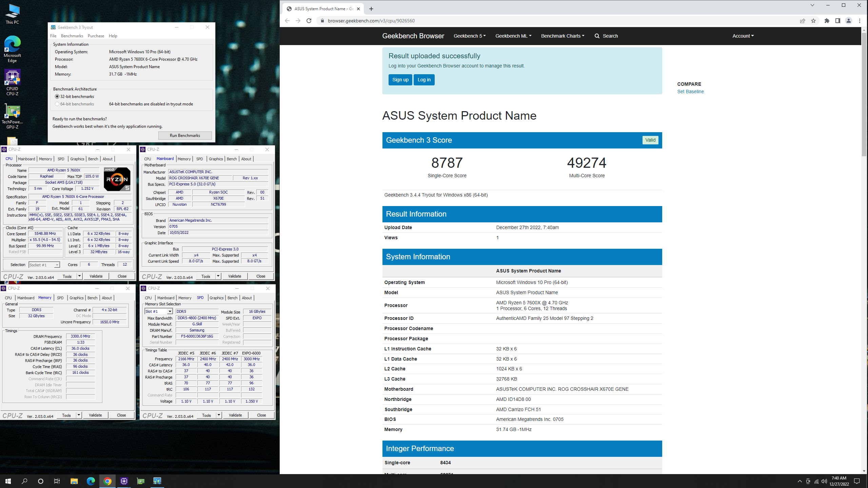Click Set Baseline link

pyautogui.click(x=690, y=91)
